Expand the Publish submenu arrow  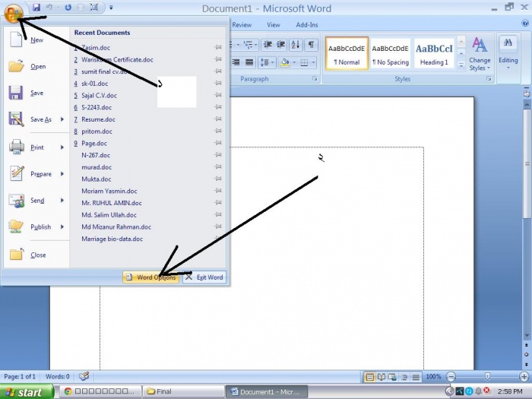[62, 226]
